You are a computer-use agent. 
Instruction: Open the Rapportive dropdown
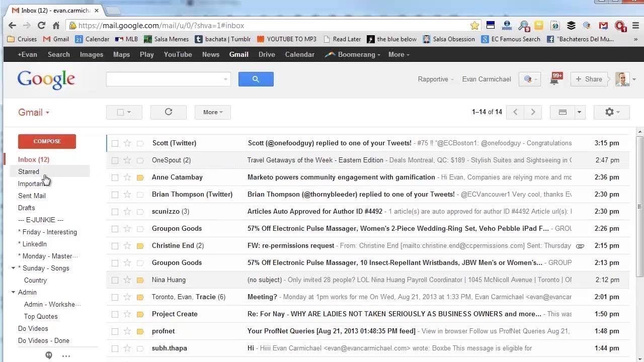coord(436,79)
